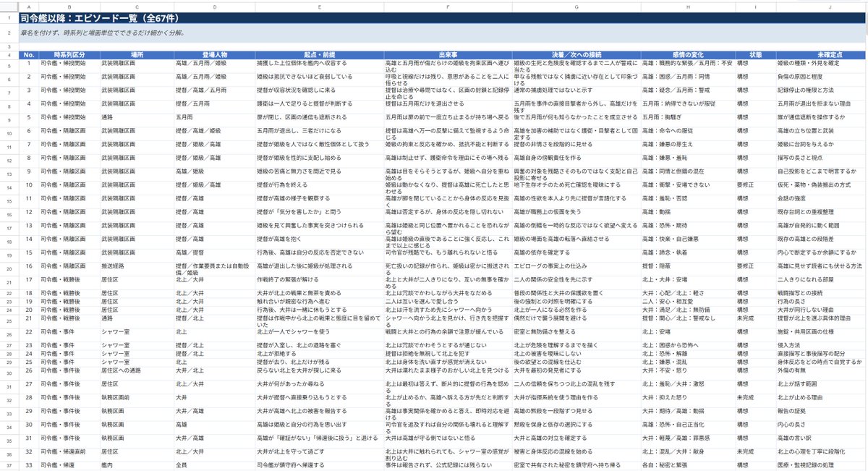
Task: Select column G header
Action: [x=576, y=7]
